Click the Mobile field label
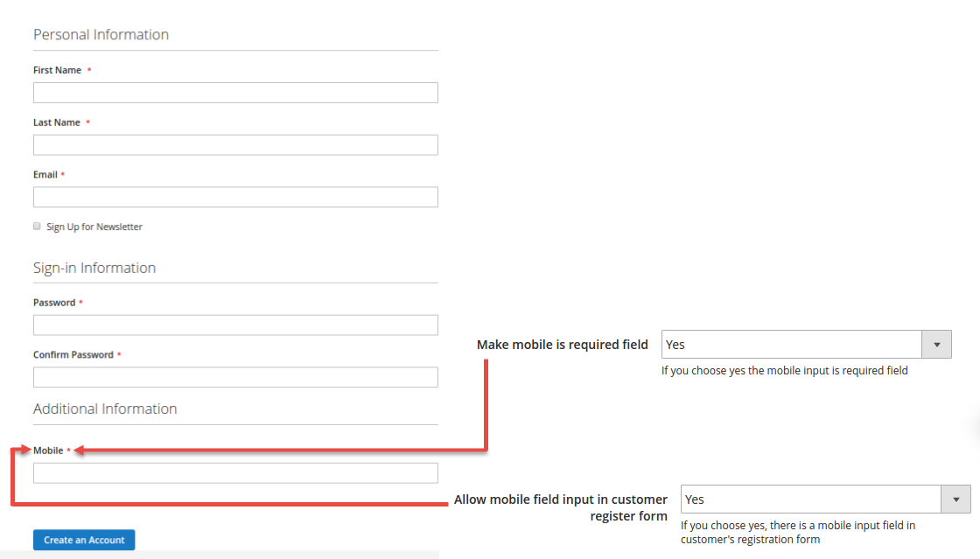The image size is (980, 559). 48,451
